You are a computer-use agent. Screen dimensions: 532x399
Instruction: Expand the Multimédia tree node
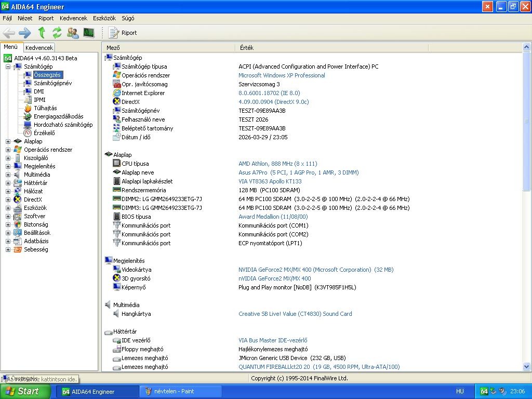8,175
